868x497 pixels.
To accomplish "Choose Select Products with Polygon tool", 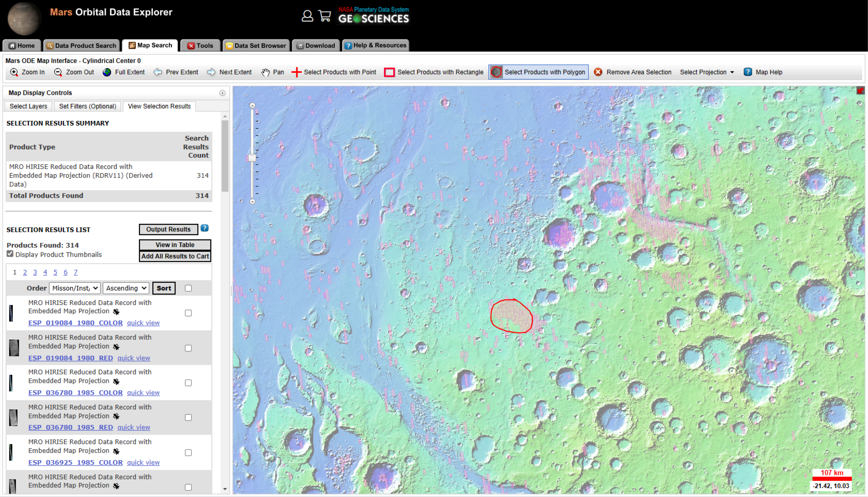I will point(538,72).
